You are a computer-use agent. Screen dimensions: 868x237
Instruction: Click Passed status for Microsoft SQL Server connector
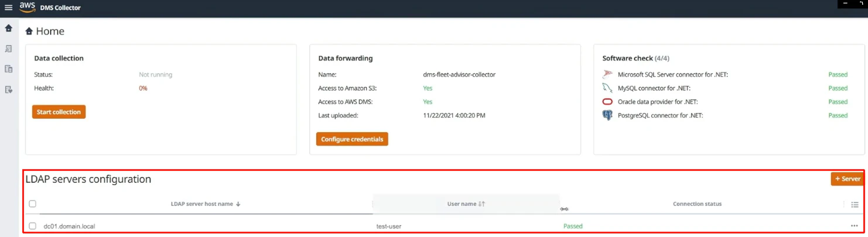point(838,74)
